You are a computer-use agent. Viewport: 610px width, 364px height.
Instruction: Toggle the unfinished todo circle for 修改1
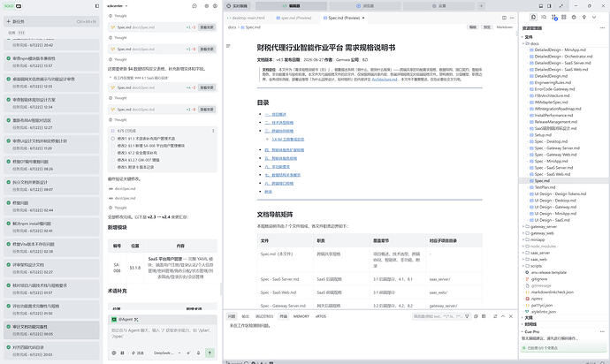pos(113,139)
